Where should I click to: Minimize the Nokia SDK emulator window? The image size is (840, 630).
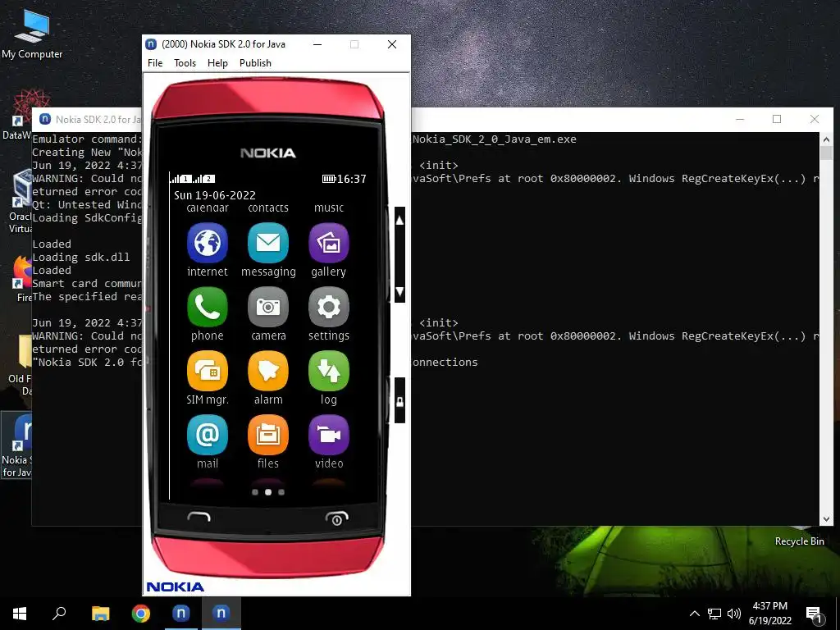point(317,44)
